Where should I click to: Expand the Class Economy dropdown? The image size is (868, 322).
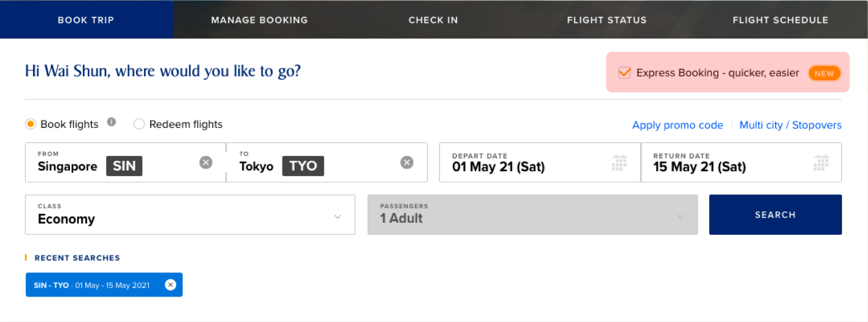click(190, 215)
